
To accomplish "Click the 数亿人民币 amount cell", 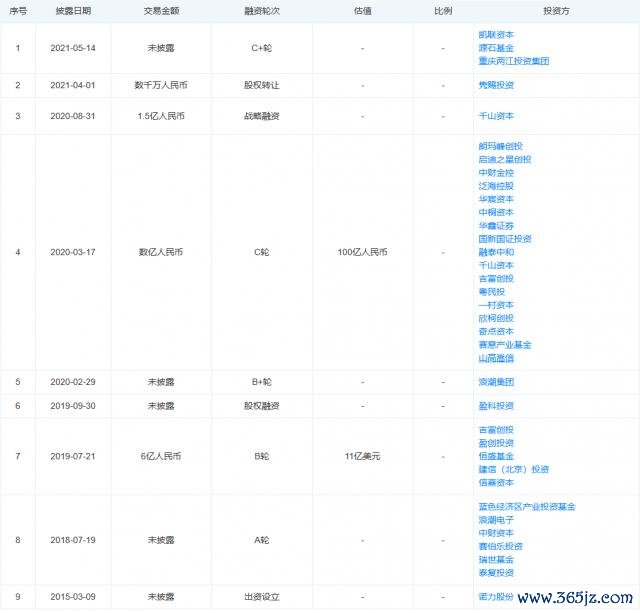I will pos(161,252).
